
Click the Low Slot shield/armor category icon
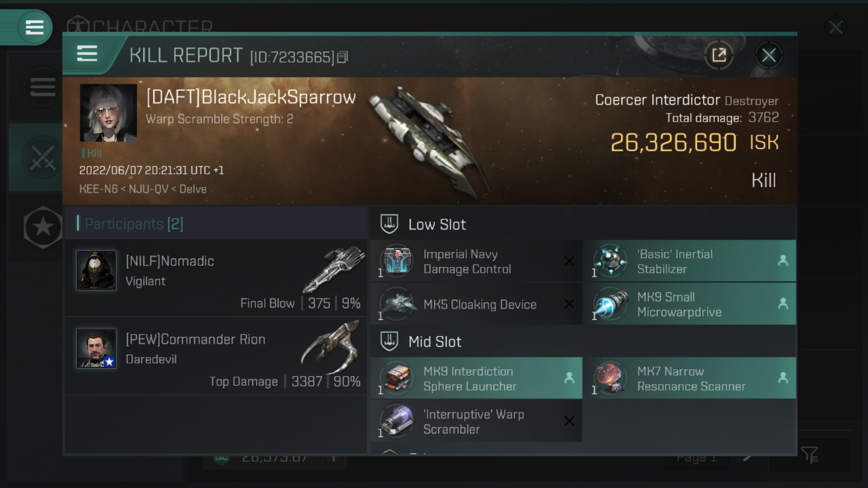[389, 225]
